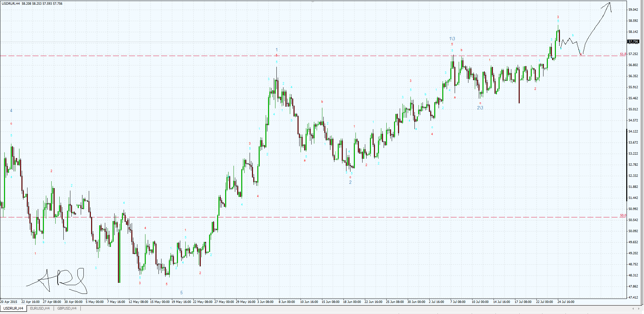Click 20 Apr 2015 on time axis
The height and width of the screenshot is (314, 644).
pyautogui.click(x=9, y=302)
